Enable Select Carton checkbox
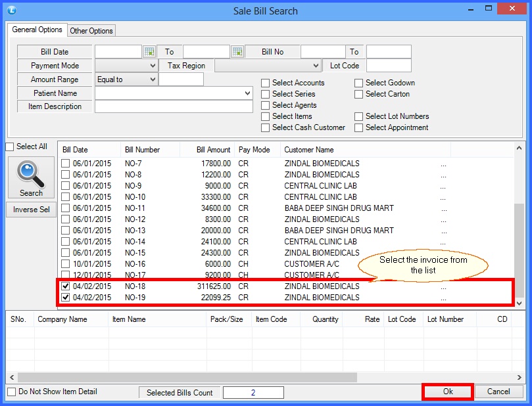Screen dimensions: 532x406 point(358,94)
